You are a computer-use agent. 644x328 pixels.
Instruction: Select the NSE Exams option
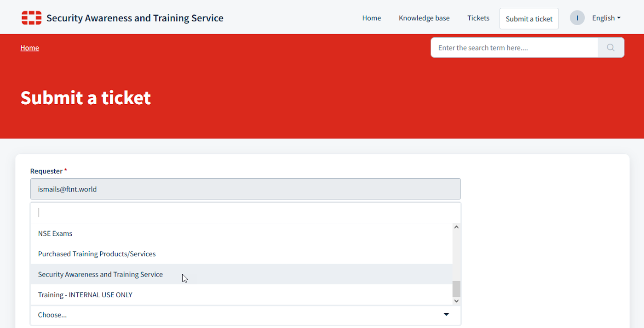coord(241,233)
